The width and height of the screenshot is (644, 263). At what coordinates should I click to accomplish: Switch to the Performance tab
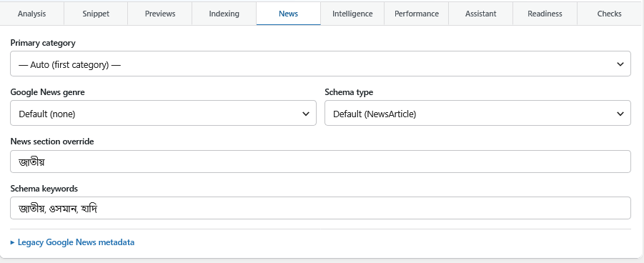[417, 14]
